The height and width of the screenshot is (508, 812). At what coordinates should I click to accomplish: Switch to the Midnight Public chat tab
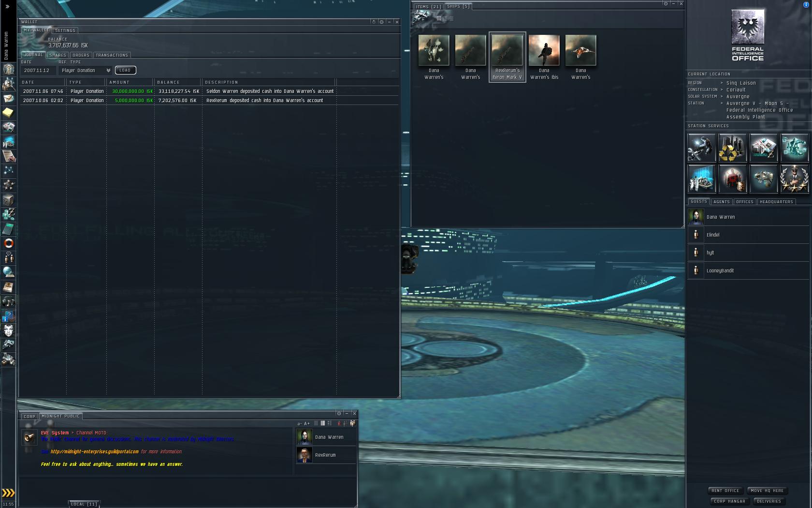click(x=60, y=416)
